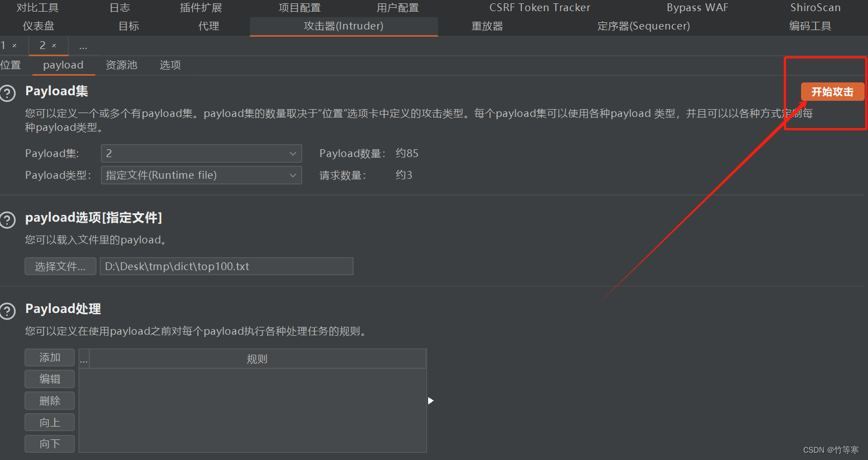
Task: Click the ... column header in rules table
Action: (84, 359)
